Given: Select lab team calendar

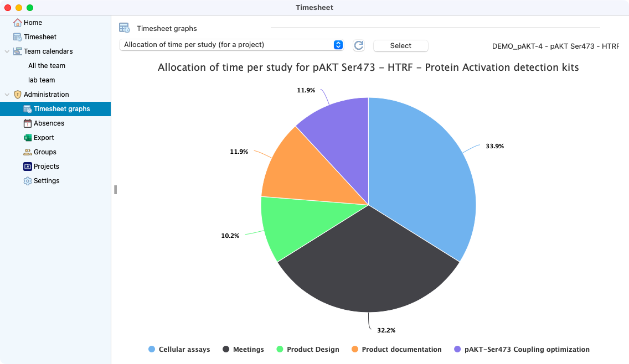Looking at the screenshot, I should [42, 80].
